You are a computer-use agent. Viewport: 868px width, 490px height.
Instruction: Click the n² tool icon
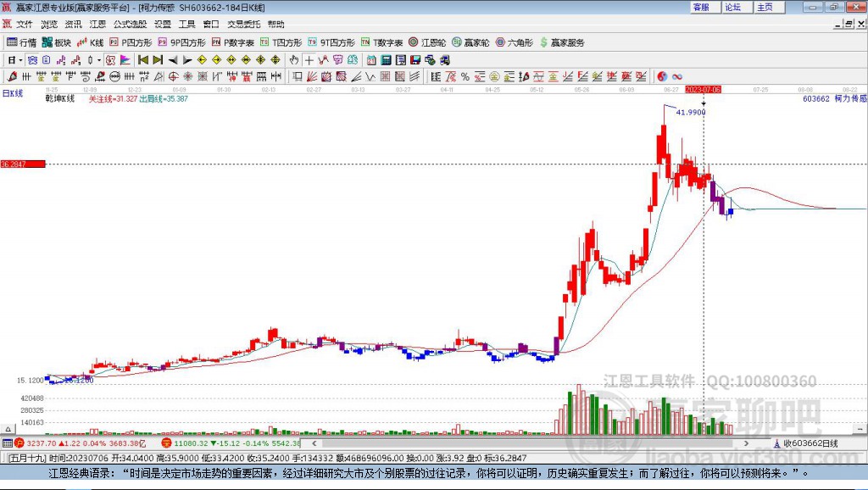(x=144, y=77)
